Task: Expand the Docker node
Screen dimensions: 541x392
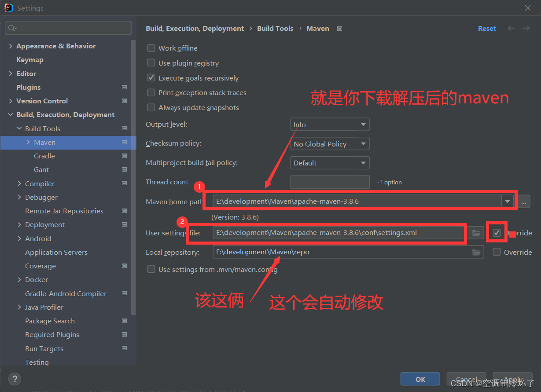Action: coord(19,279)
